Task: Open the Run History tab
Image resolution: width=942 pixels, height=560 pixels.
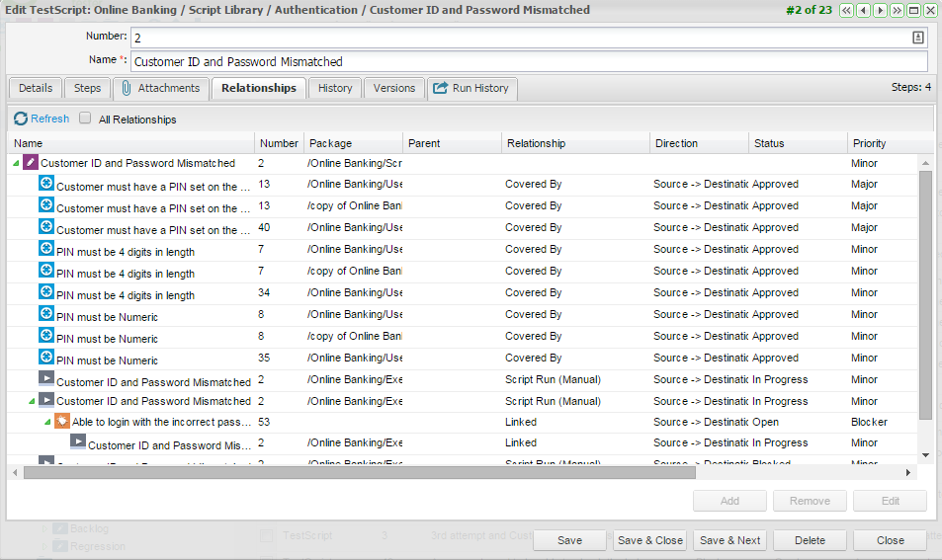Action: coord(471,88)
